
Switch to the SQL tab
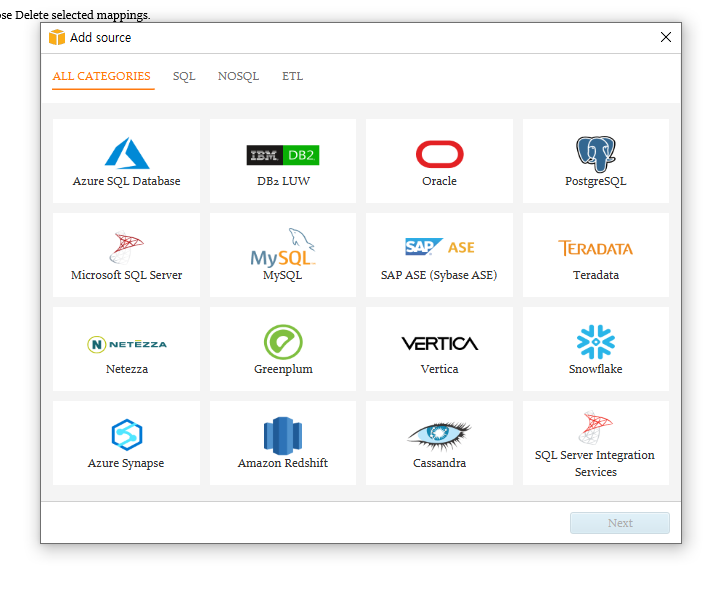pos(184,76)
